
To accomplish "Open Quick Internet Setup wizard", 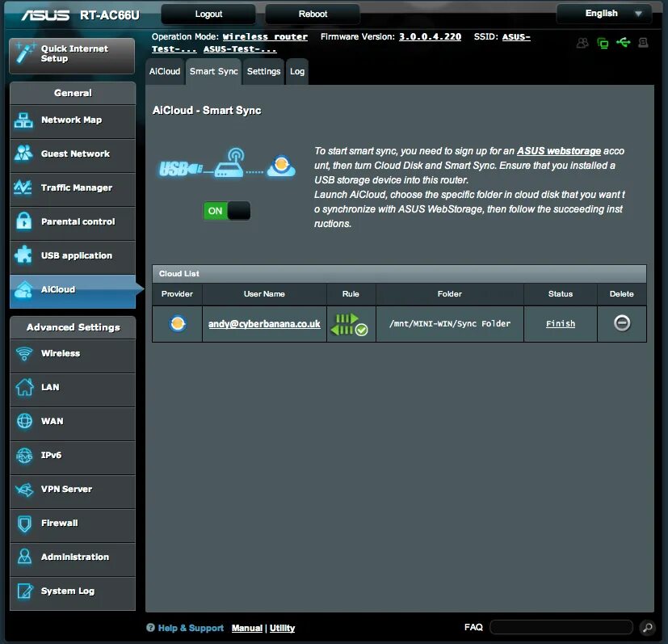I will tap(72, 56).
